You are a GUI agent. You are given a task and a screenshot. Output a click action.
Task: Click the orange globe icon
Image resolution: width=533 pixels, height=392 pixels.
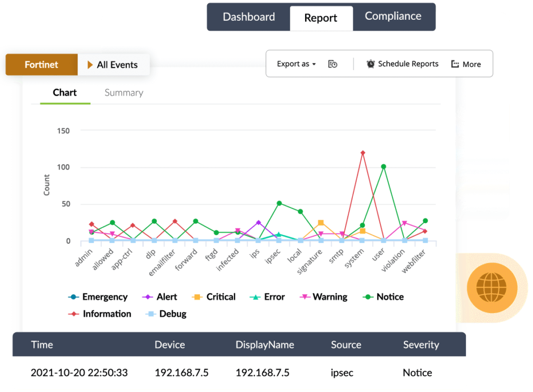(492, 287)
